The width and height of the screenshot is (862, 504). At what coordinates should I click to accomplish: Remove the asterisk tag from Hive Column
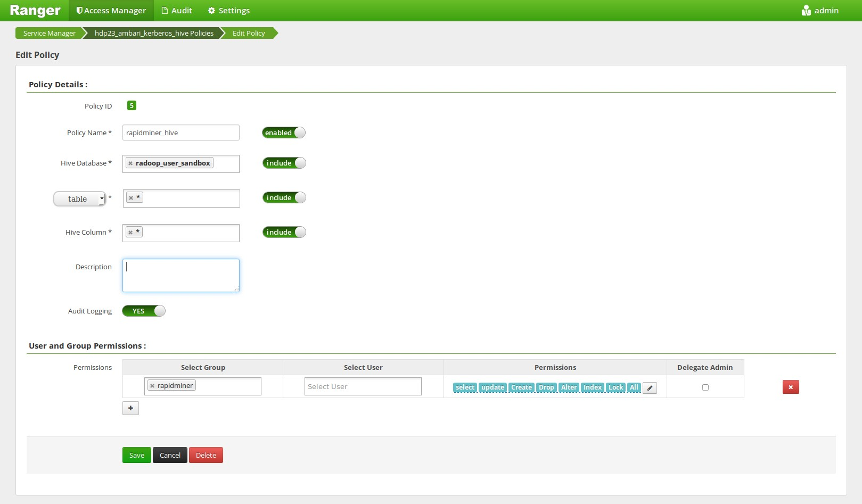click(130, 233)
